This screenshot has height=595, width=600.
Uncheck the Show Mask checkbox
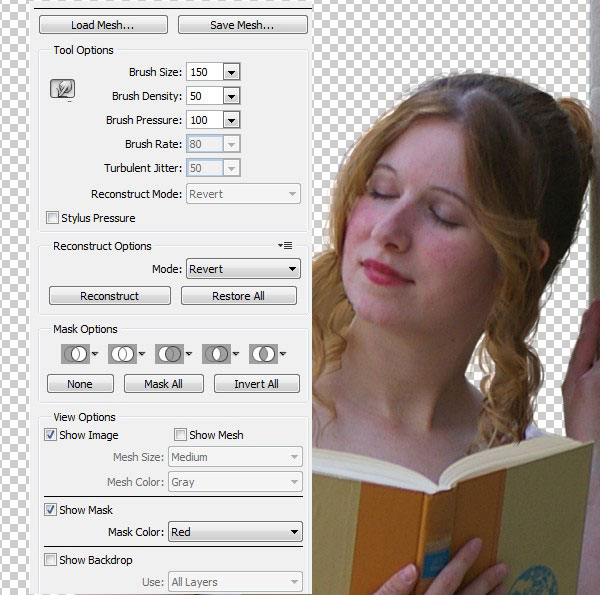tap(50, 510)
